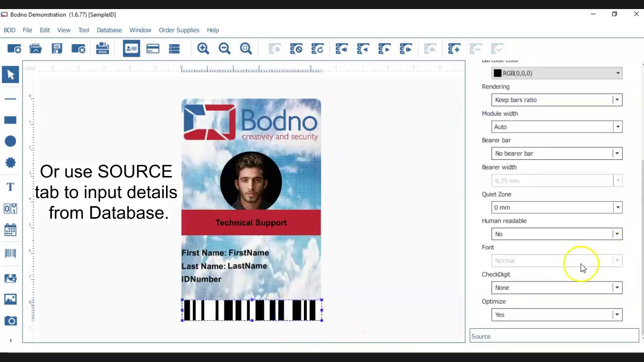
Task: Open the File menu
Action: coord(27,30)
